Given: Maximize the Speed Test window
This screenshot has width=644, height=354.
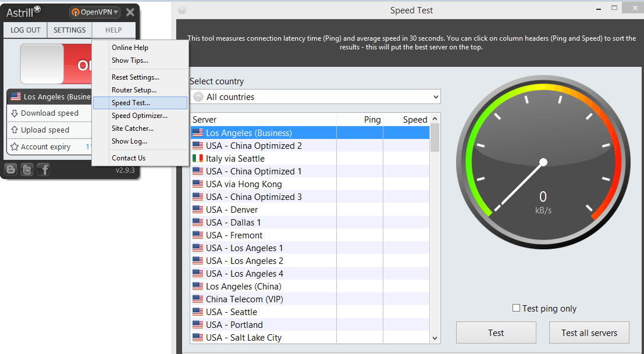Looking at the screenshot, I should pyautogui.click(x=614, y=8).
